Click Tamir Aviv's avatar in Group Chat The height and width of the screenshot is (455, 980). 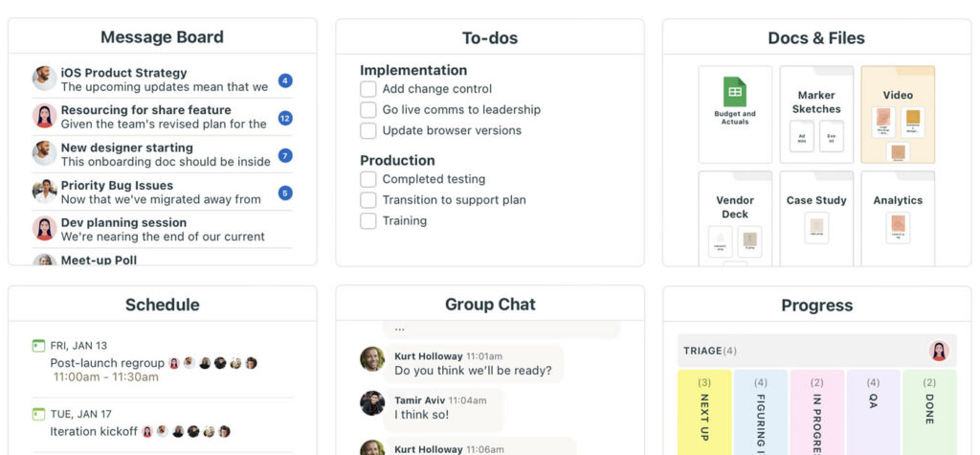(x=372, y=403)
